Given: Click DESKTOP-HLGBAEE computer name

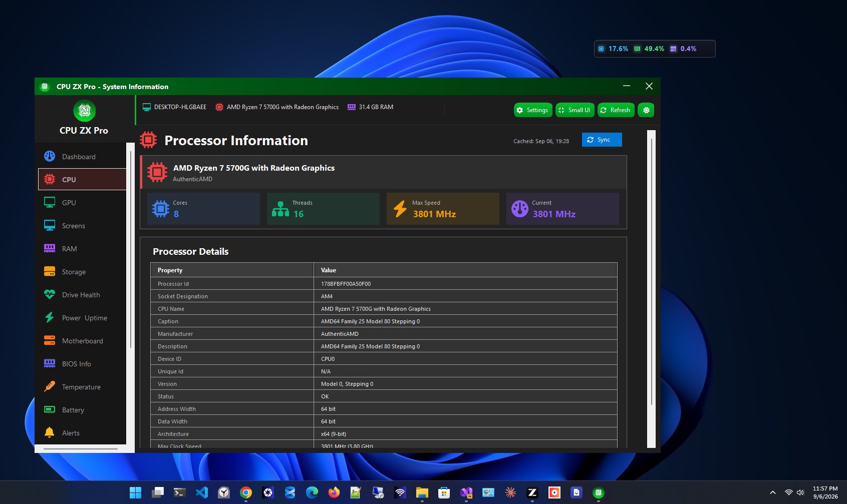Looking at the screenshot, I should pyautogui.click(x=180, y=107).
